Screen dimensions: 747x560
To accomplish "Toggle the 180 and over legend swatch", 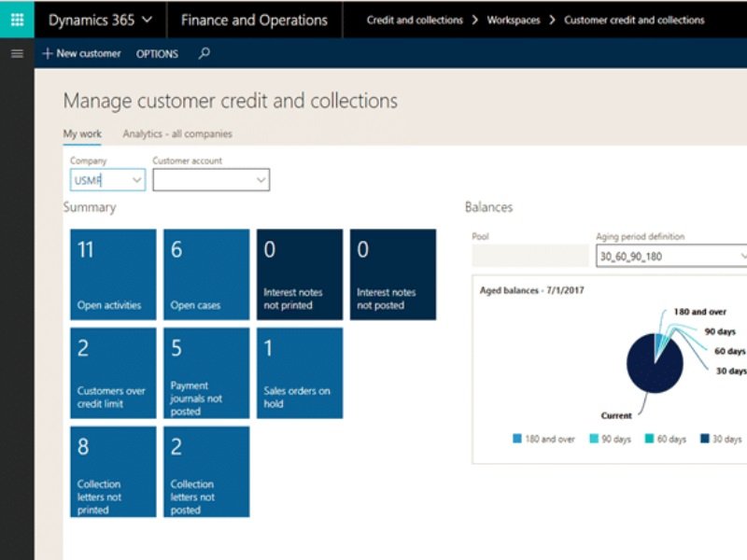I will coord(517,439).
